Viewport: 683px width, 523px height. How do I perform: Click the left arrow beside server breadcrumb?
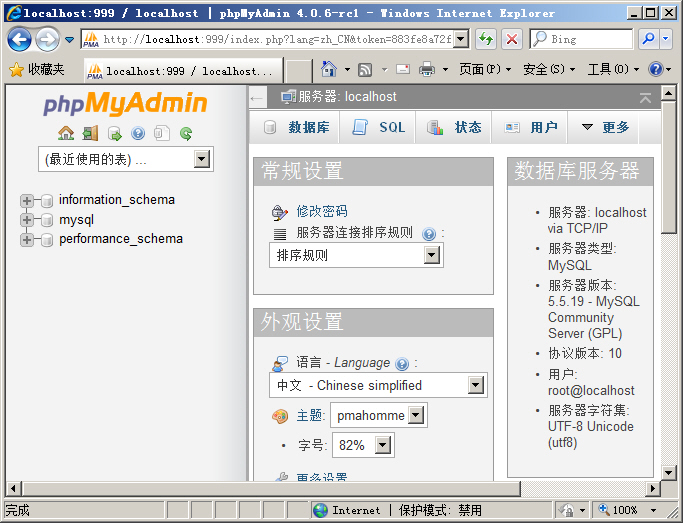pos(257,98)
